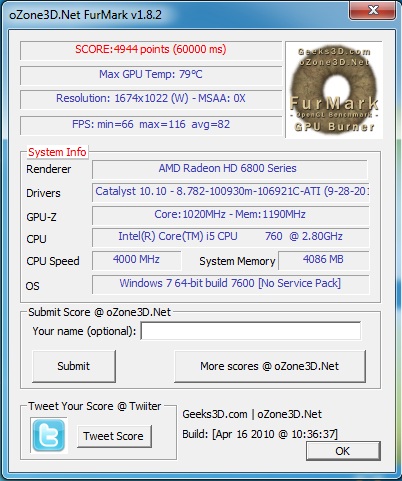Confirm the dialog with OK
Viewport: 402px width, 481px height.
(x=343, y=451)
